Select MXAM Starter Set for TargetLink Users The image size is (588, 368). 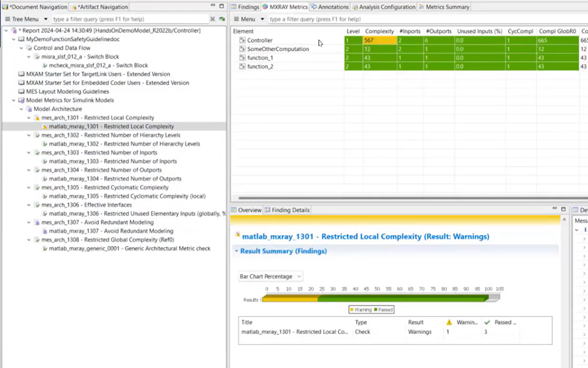98,74
